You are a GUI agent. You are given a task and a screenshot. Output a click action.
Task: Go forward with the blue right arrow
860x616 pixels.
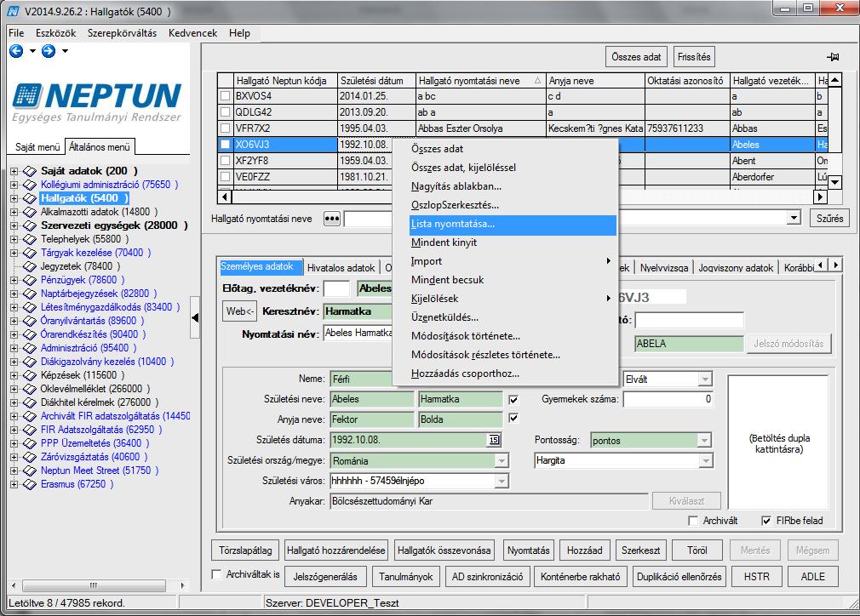point(49,51)
